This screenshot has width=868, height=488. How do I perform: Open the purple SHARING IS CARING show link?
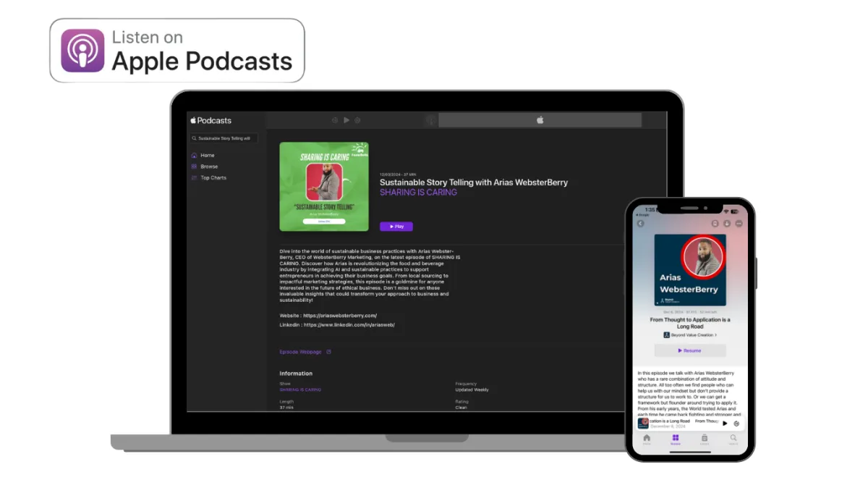point(418,193)
